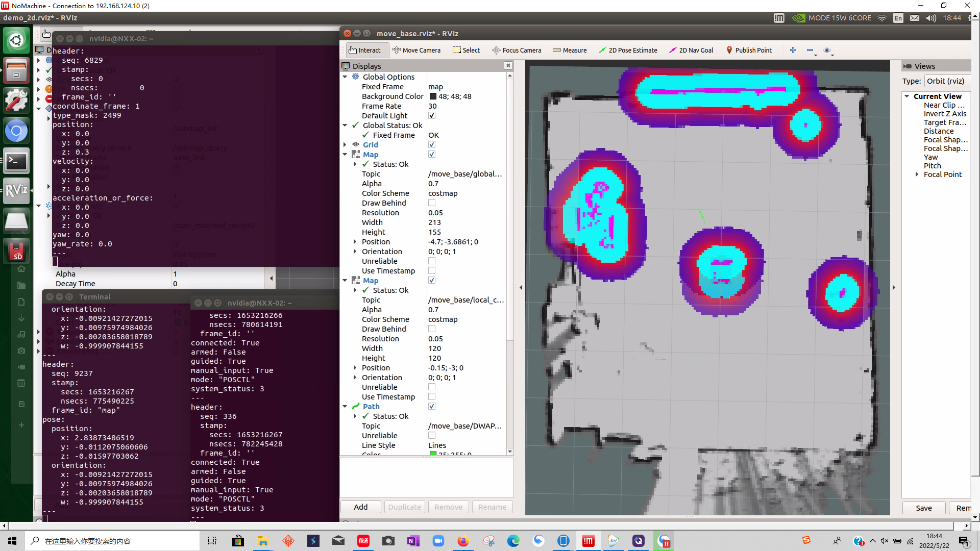This screenshot has width=980, height=551.
Task: Expand the Grid display node
Action: point(345,145)
